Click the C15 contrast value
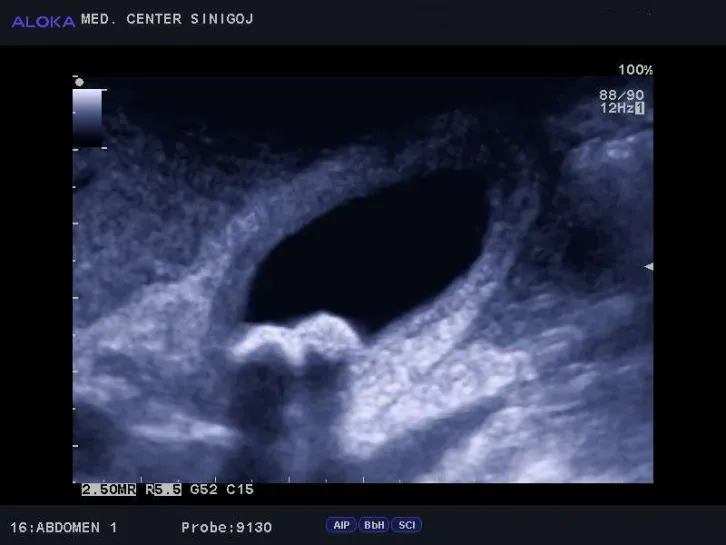This screenshot has width=726, height=545. click(240, 489)
